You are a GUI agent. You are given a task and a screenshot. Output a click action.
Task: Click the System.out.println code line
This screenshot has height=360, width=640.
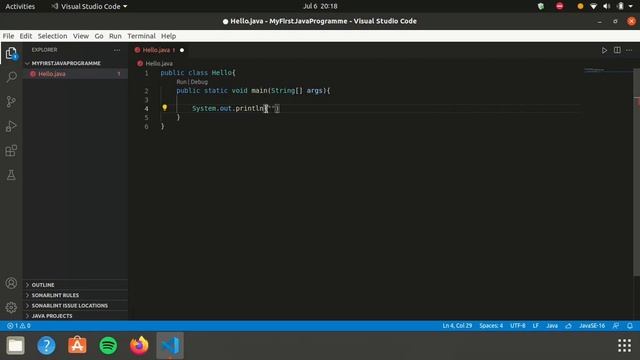point(236,108)
